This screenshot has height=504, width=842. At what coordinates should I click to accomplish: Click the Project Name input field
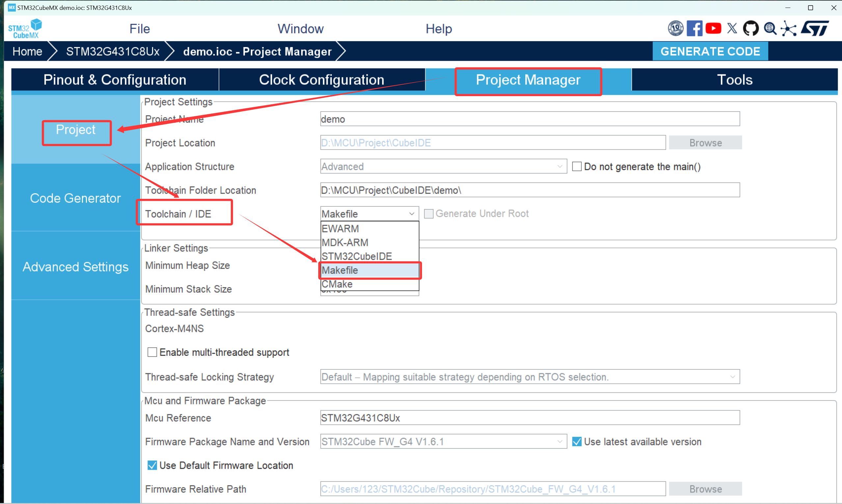(x=530, y=119)
